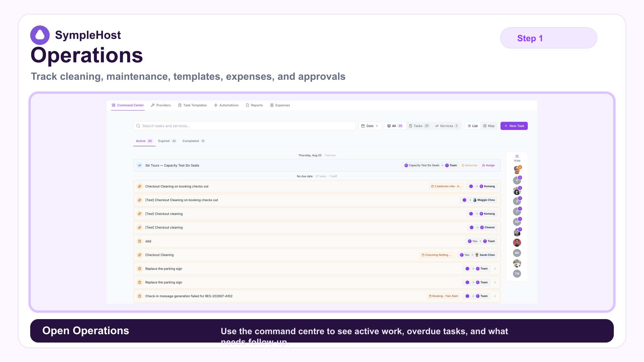Click the 'Sarah Chen' assignee name
Image resolution: width=644 pixels, height=362 pixels.
point(487,255)
